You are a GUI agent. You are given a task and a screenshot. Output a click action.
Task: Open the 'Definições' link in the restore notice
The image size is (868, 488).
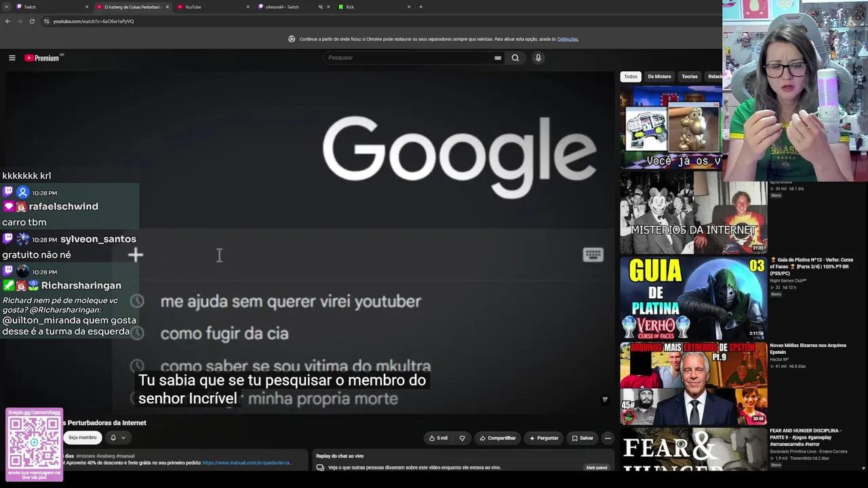point(568,39)
